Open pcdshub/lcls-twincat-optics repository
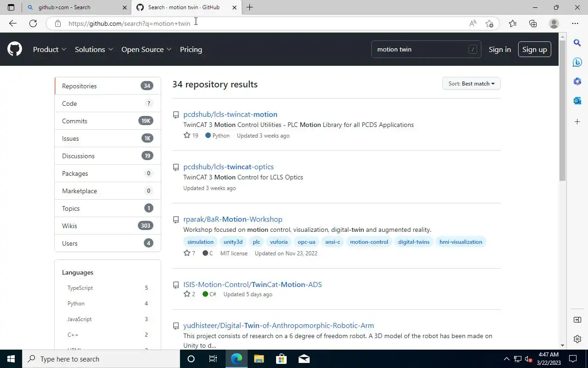This screenshot has width=588, height=368. pyautogui.click(x=228, y=167)
